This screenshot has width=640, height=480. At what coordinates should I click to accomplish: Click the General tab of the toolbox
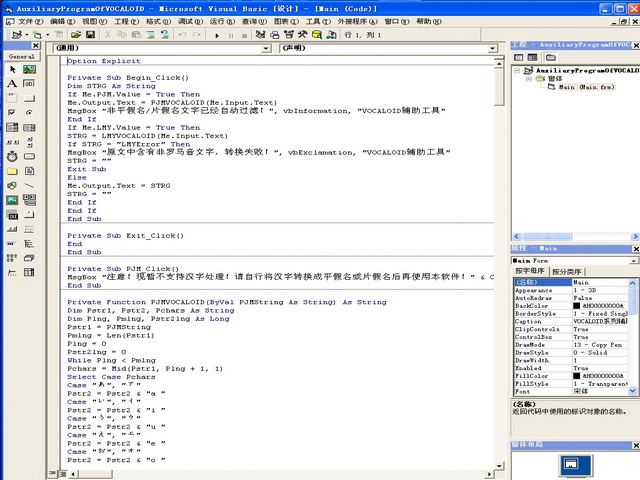[x=22, y=56]
